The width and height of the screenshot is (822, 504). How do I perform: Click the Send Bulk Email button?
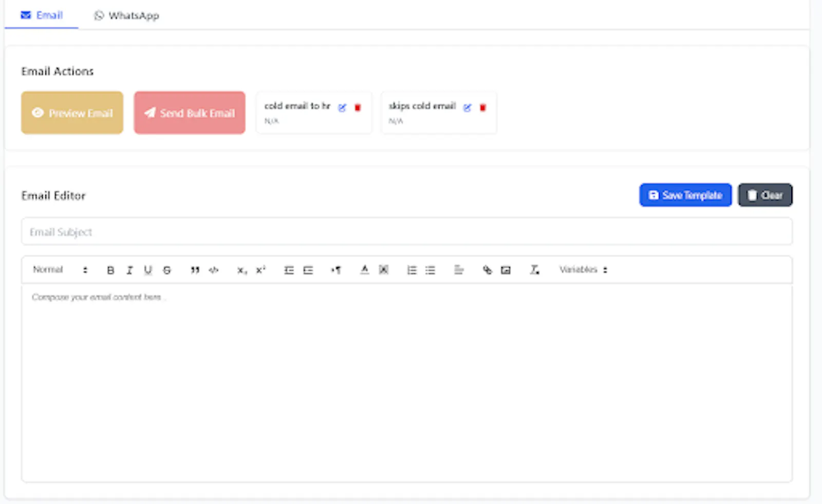coord(190,113)
